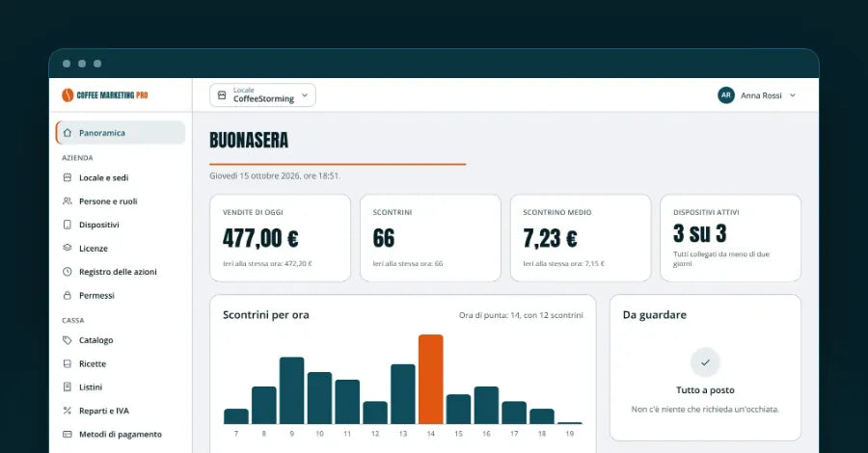Viewport: 868px width, 453px height.
Task: Expand the Anna Rossi account chevron
Action: click(793, 95)
